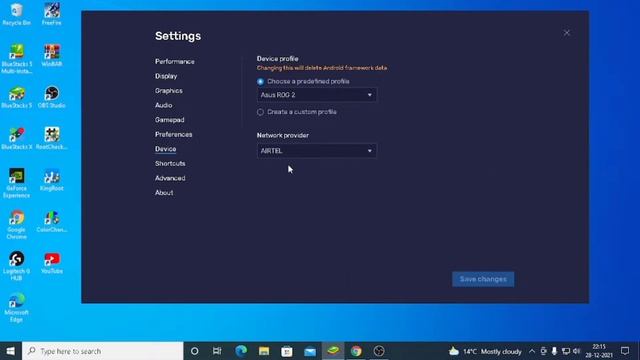The height and width of the screenshot is (360, 640).
Task: Open the notification center icon
Action: [625, 351]
